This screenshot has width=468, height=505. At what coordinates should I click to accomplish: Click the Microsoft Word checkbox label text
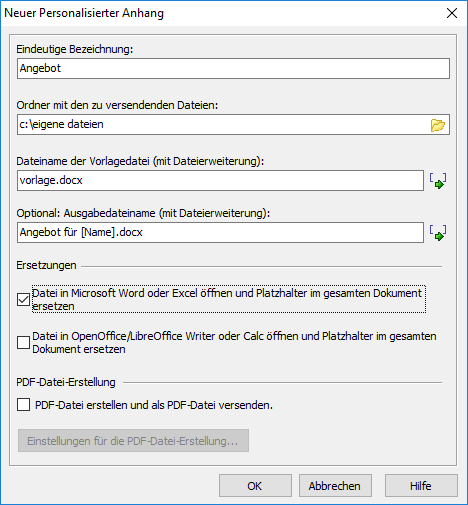228,299
